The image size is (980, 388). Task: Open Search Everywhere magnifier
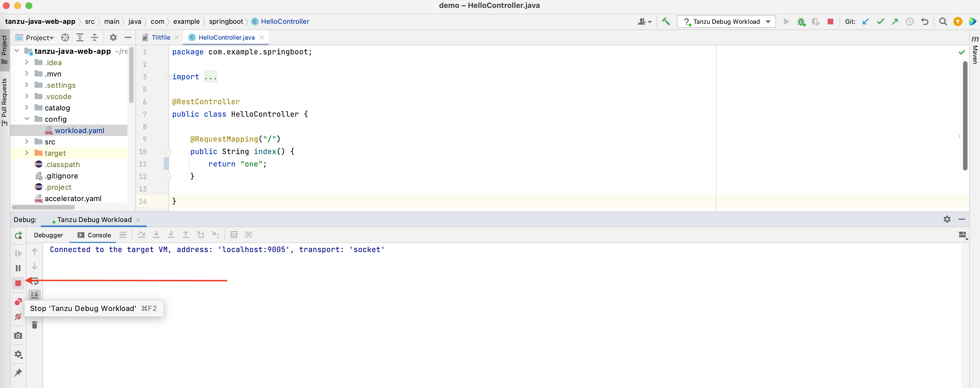pyautogui.click(x=943, y=22)
